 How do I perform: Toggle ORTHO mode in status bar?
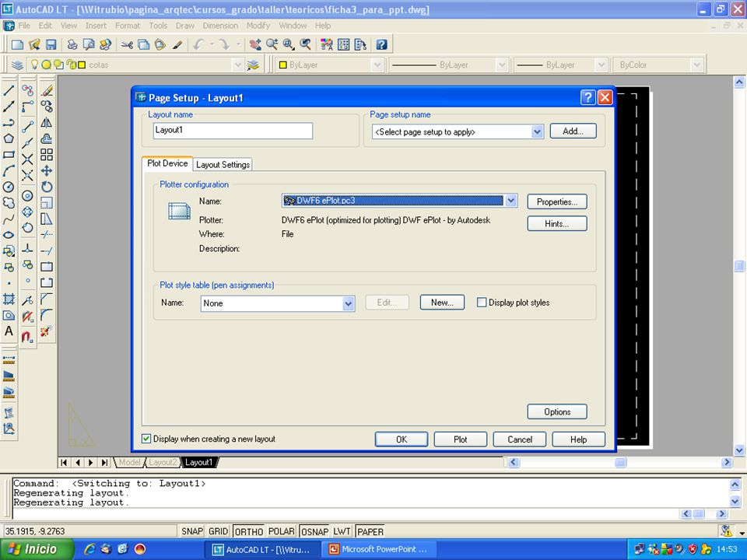249,531
